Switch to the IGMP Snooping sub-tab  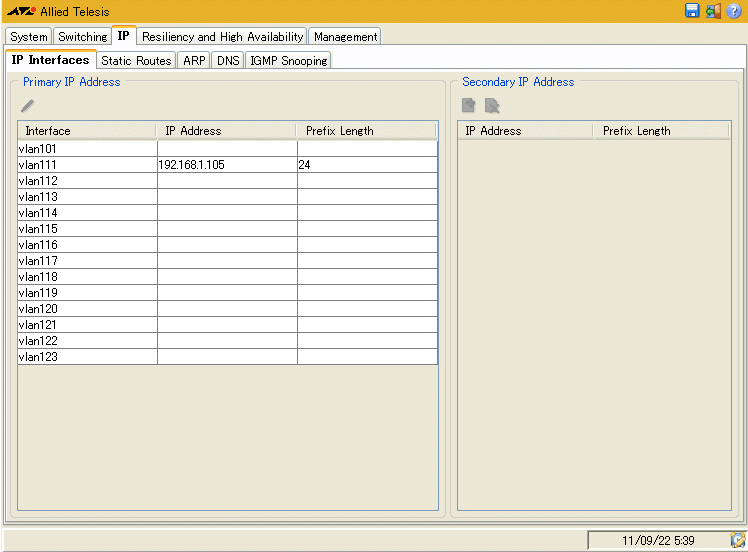coord(289,61)
